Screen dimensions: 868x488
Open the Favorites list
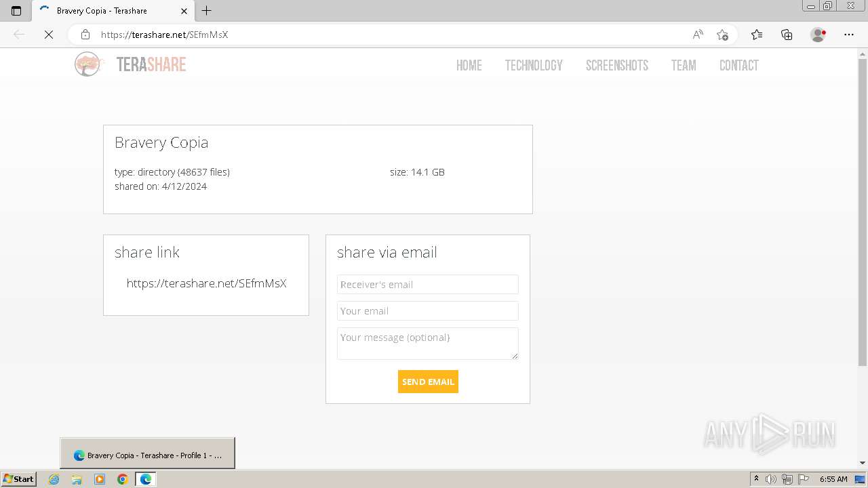click(x=757, y=35)
